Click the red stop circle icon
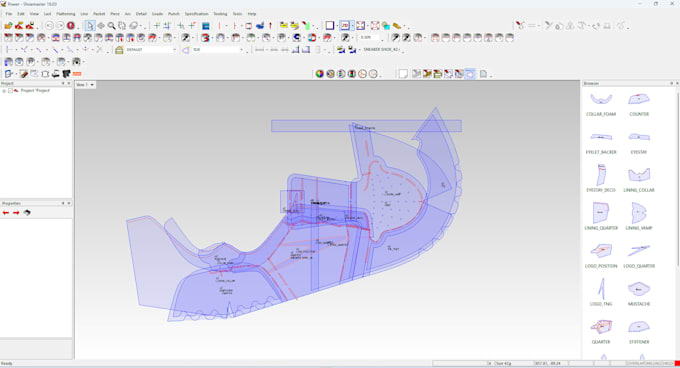This screenshot has width=680, height=368. [x=71, y=26]
